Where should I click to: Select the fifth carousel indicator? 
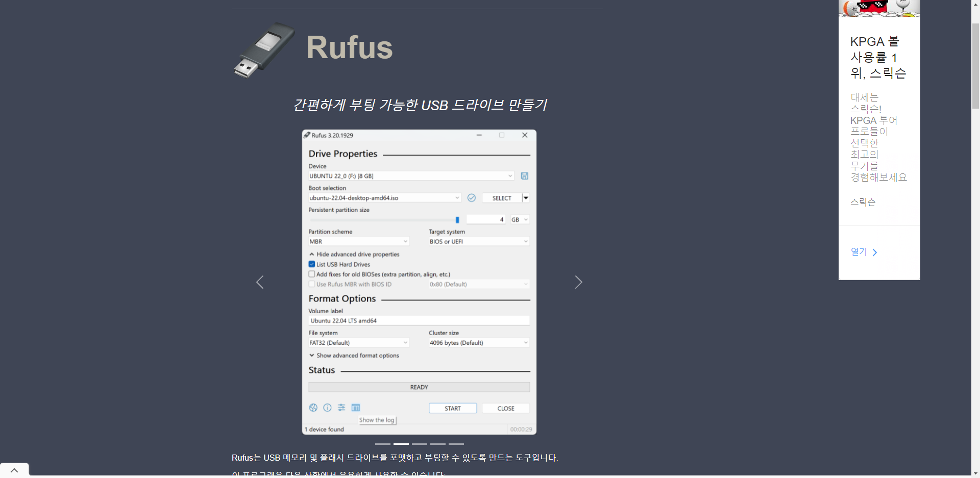pyautogui.click(x=456, y=444)
